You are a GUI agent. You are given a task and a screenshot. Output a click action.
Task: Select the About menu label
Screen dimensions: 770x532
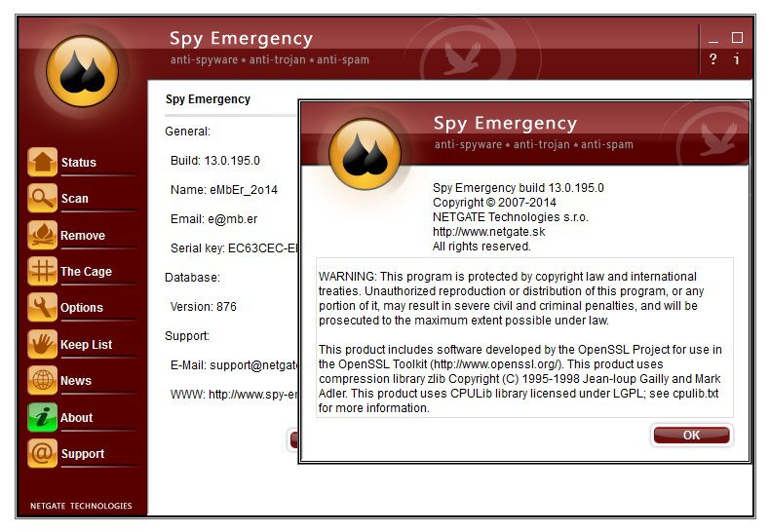77,418
